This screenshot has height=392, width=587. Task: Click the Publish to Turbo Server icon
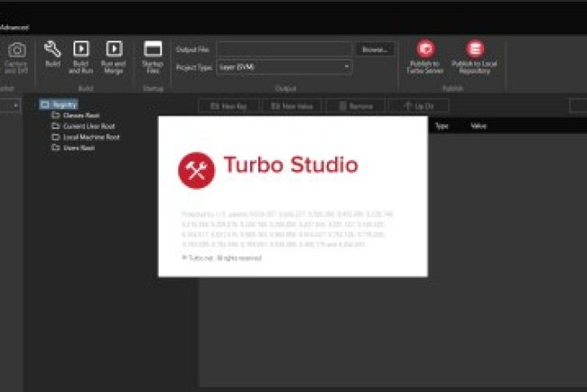click(x=424, y=50)
